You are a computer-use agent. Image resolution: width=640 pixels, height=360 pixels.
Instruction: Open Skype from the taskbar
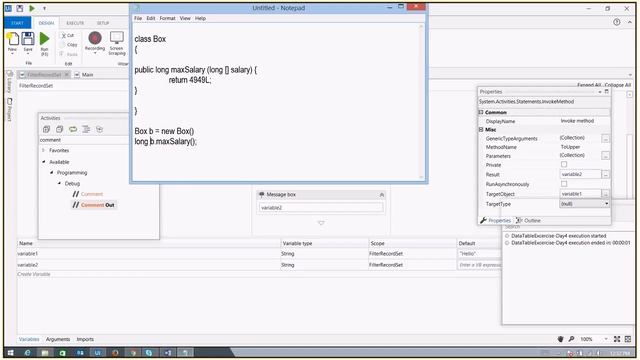tap(149, 353)
